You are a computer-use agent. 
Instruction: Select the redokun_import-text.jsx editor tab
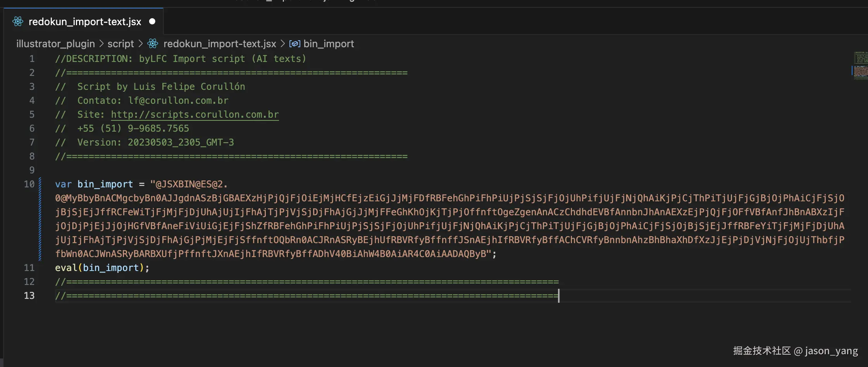pos(84,22)
